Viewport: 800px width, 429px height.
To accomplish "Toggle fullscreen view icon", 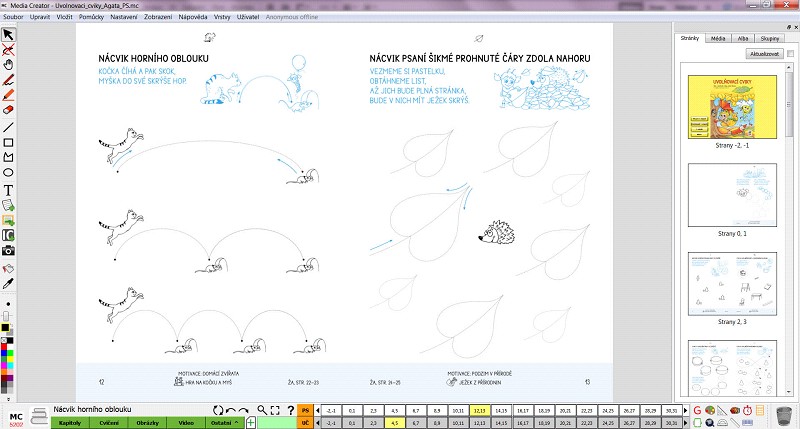I will [x=276, y=410].
